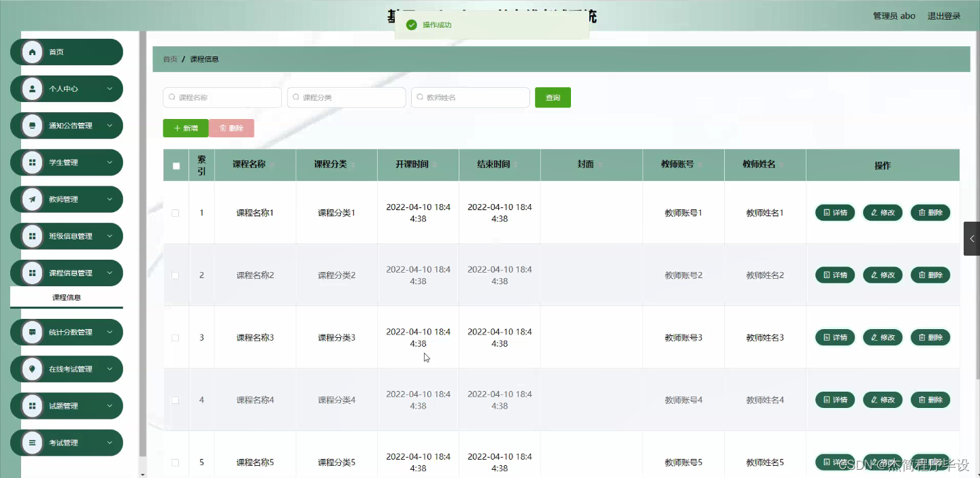The width and height of the screenshot is (980, 478).
Task: Click the 新增 button to add a course
Action: pyautogui.click(x=185, y=128)
